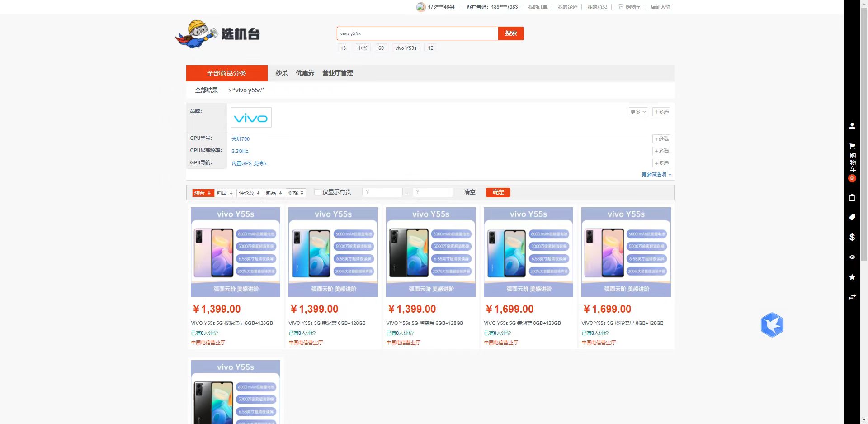
Task: Click 确定 price filter button
Action: click(x=498, y=192)
